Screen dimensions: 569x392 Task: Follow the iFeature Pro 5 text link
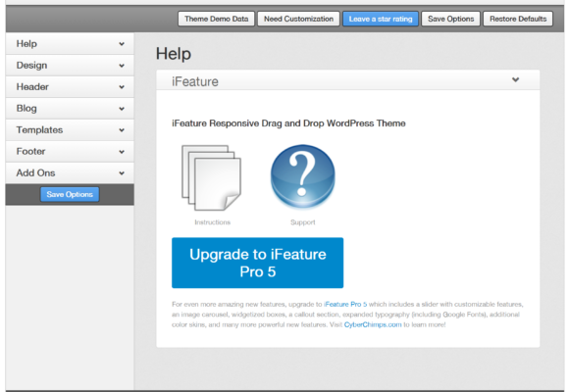345,304
